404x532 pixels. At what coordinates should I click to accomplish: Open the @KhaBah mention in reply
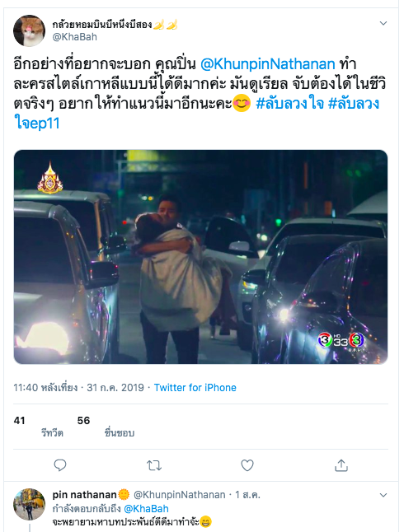pyautogui.click(x=146, y=509)
